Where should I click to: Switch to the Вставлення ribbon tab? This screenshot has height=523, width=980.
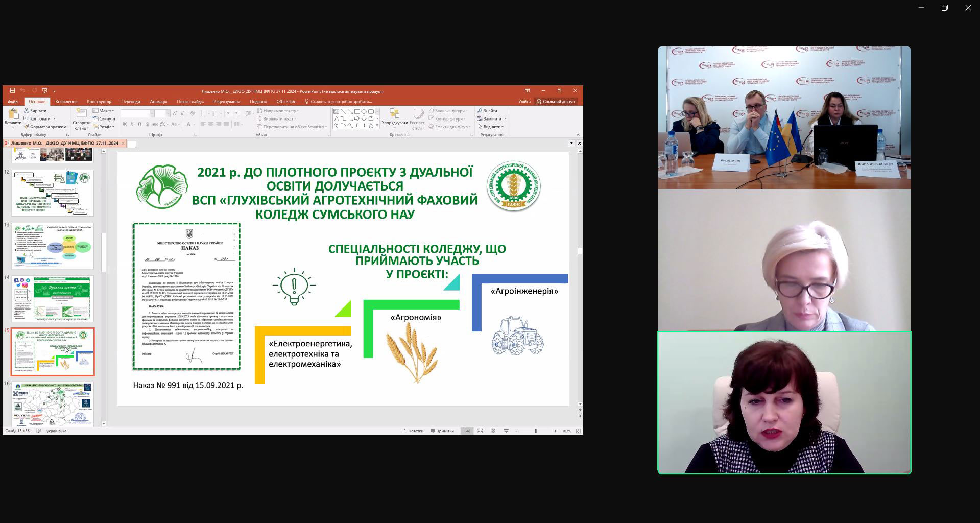point(66,102)
